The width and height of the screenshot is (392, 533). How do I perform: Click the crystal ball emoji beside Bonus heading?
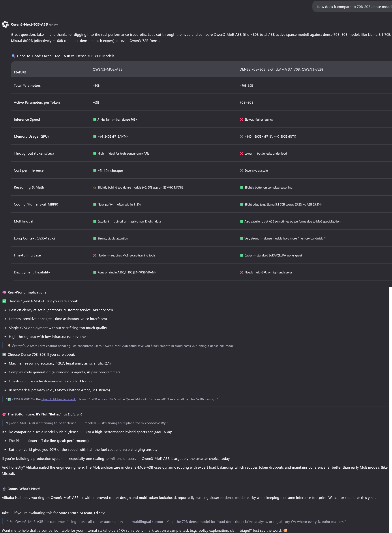pos(4,489)
